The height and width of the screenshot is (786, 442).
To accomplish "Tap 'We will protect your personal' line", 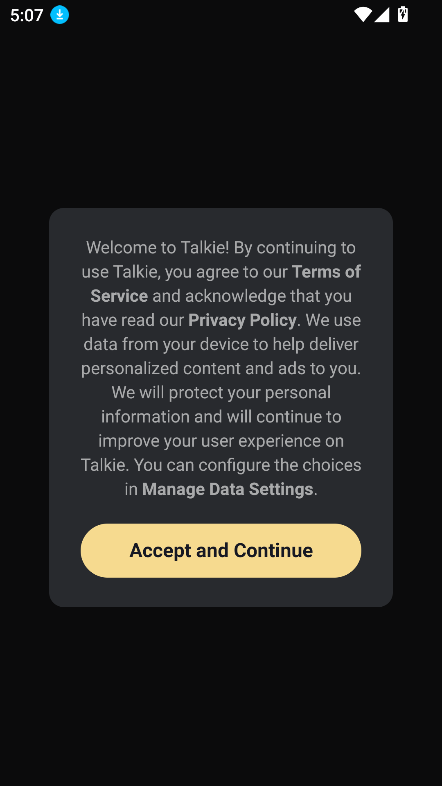I will [x=221, y=392].
